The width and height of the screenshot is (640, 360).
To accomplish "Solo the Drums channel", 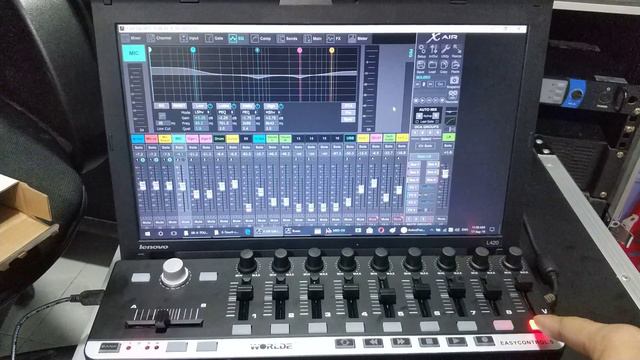I will pos(220,147).
